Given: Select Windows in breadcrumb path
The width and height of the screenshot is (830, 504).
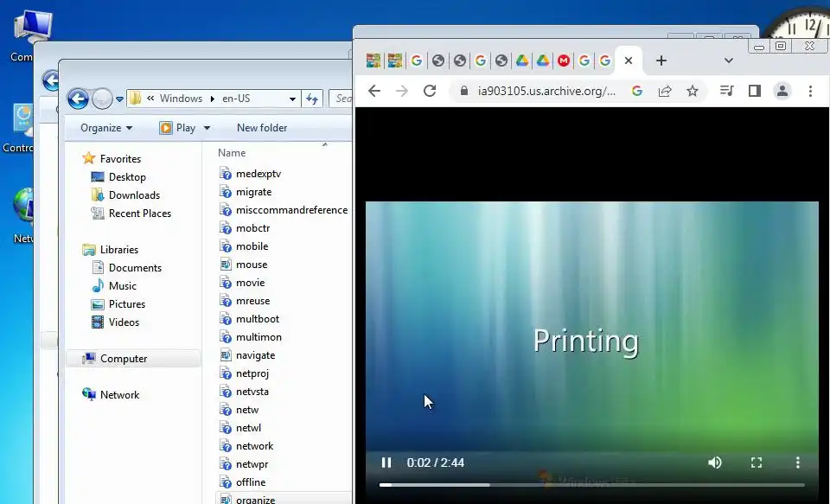Looking at the screenshot, I should tap(181, 99).
